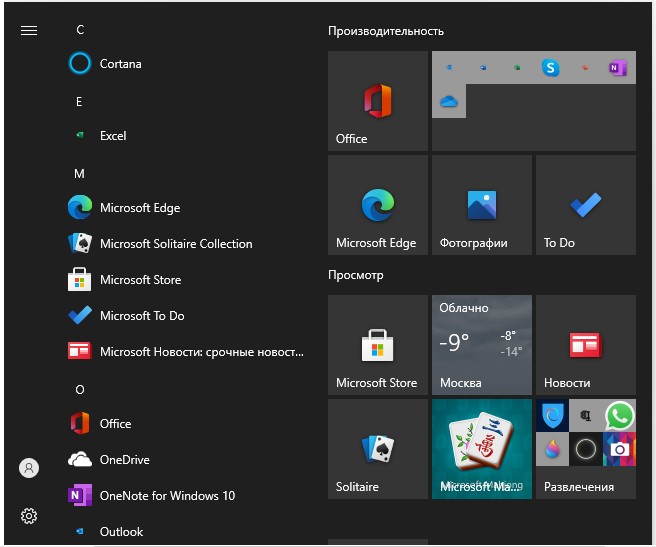
Task: Open the Microsoft Edge tile
Action: click(378, 205)
